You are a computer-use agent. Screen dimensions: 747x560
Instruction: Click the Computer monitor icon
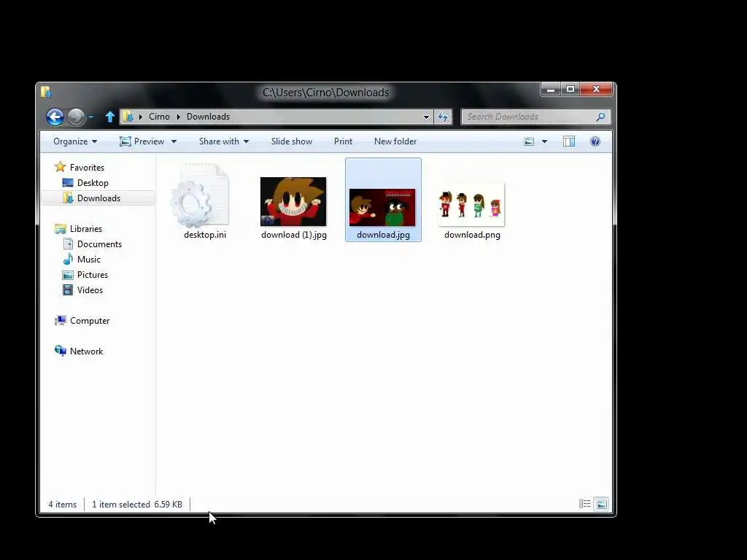pyautogui.click(x=61, y=321)
